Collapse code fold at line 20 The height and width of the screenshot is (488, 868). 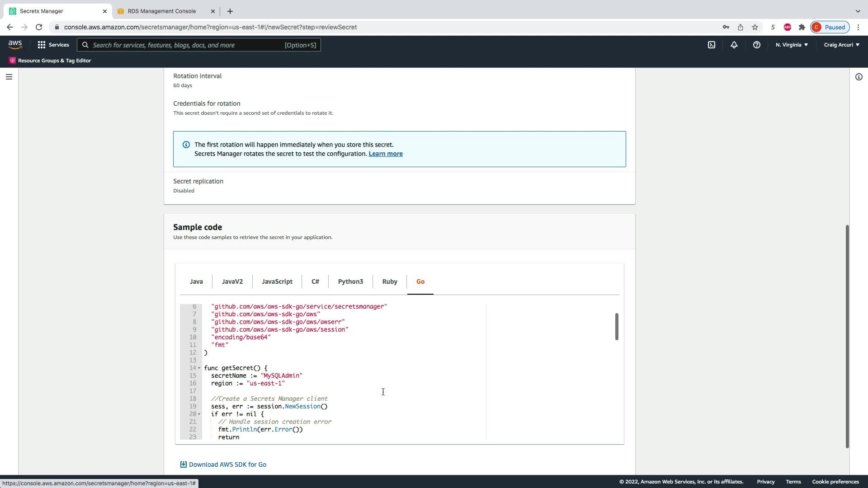(x=199, y=414)
